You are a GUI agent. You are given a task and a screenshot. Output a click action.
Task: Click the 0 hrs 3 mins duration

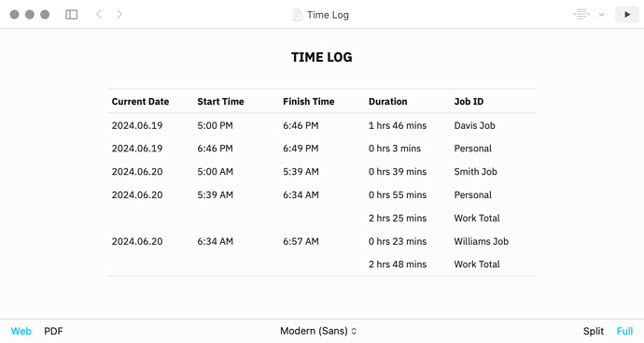pyautogui.click(x=394, y=149)
